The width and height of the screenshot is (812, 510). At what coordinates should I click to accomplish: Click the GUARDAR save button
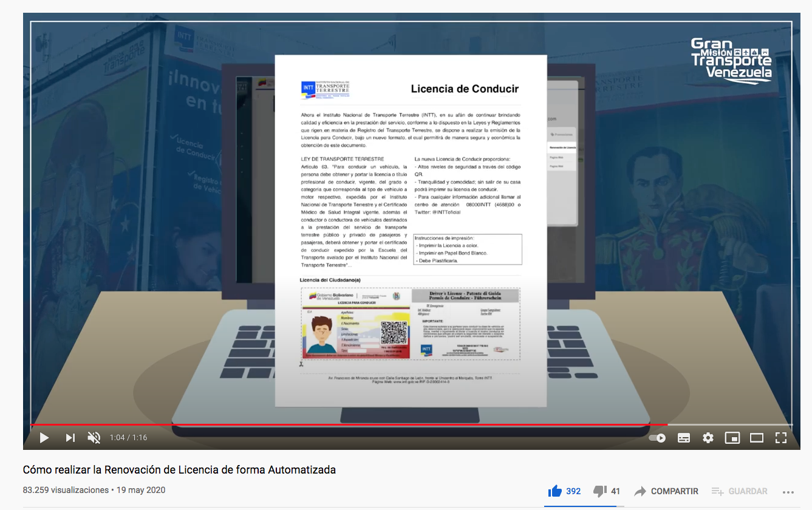pos(740,491)
